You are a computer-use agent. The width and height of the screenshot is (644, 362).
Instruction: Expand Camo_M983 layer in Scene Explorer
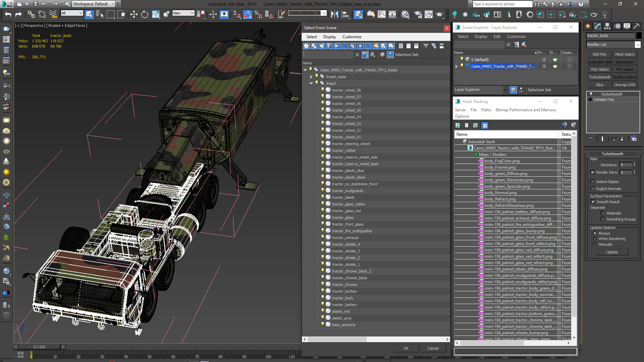click(x=457, y=66)
